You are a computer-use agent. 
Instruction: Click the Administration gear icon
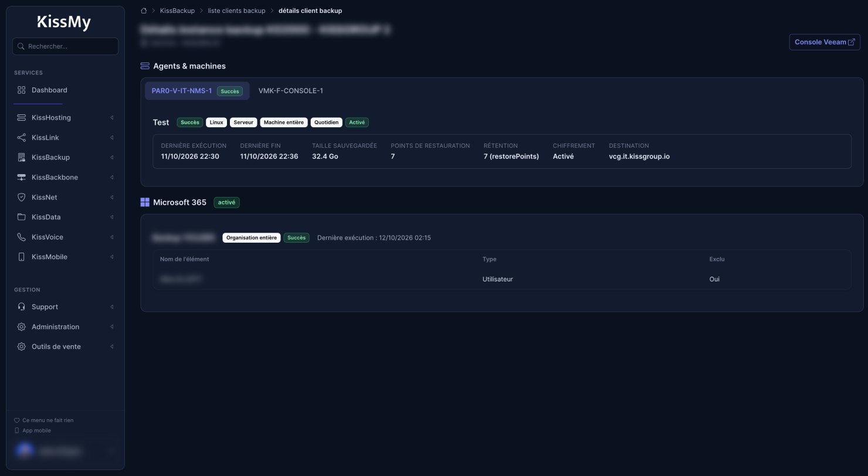[x=22, y=327]
